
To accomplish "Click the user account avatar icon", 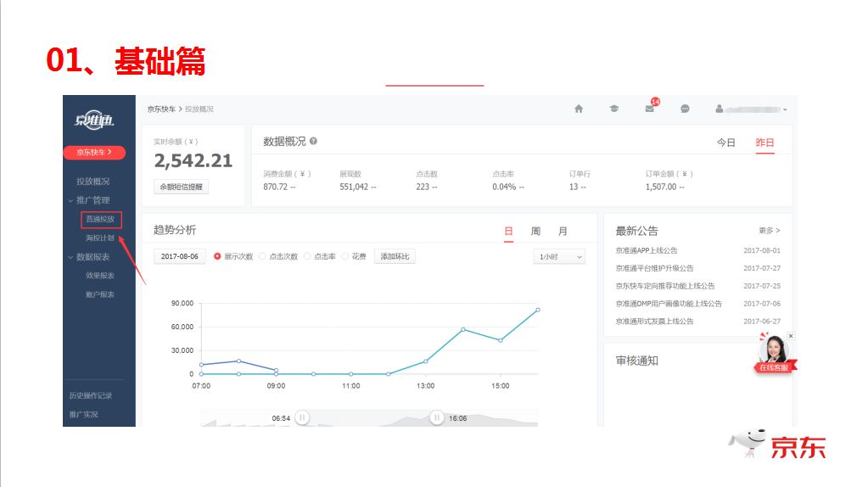I will pos(719,109).
